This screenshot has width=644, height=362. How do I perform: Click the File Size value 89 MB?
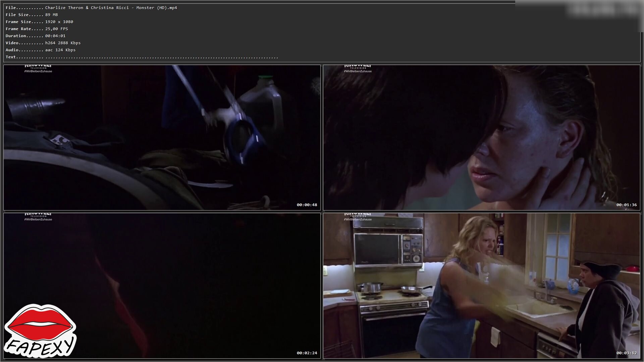[x=52, y=15]
